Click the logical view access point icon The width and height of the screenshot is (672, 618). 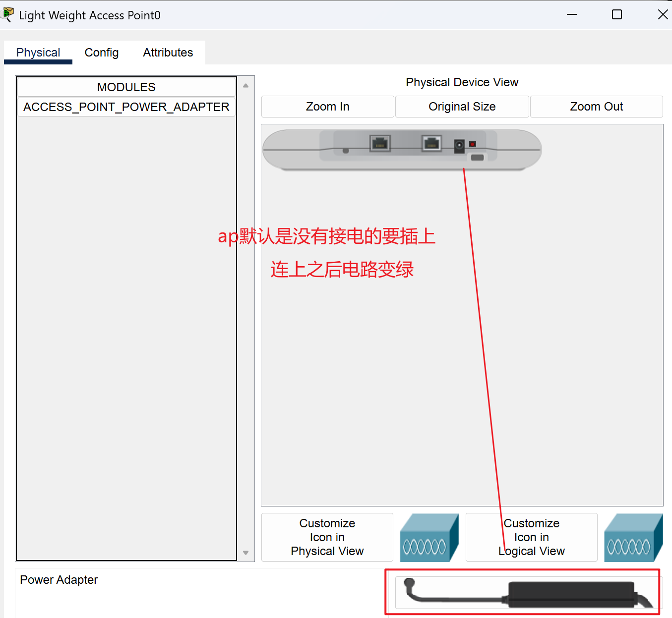[x=633, y=538]
